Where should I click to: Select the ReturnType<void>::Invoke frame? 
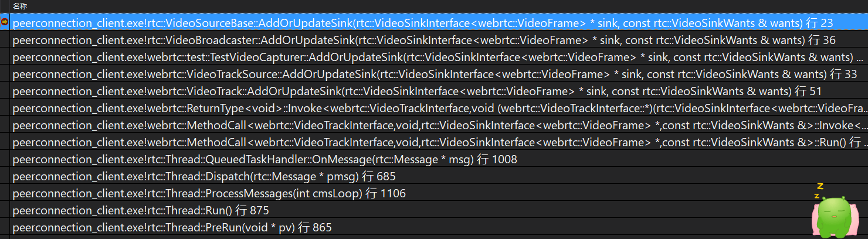pyautogui.click(x=440, y=108)
